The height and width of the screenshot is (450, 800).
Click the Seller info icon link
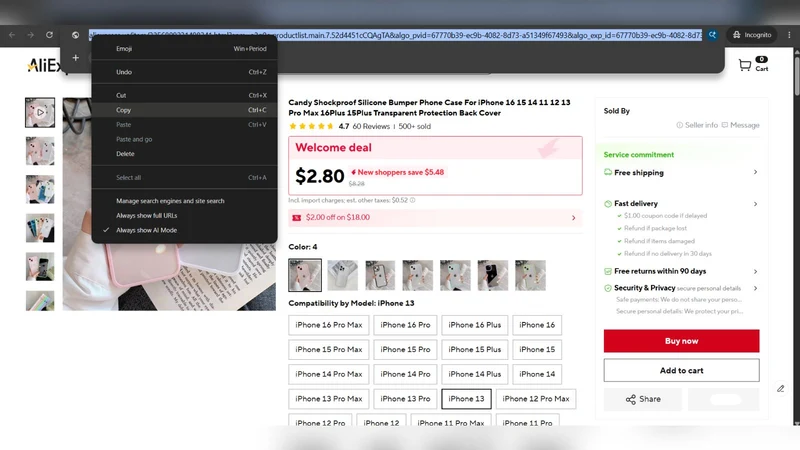tap(696, 125)
